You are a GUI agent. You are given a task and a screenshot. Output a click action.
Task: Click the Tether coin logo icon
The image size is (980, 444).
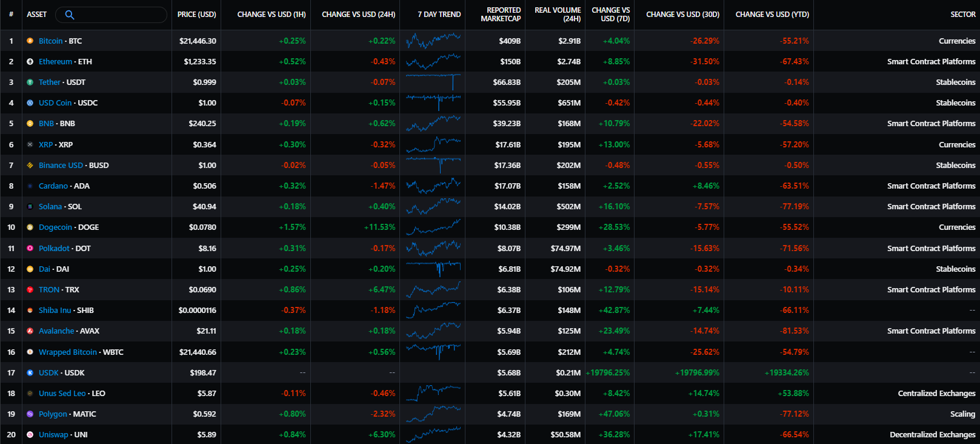(x=30, y=82)
